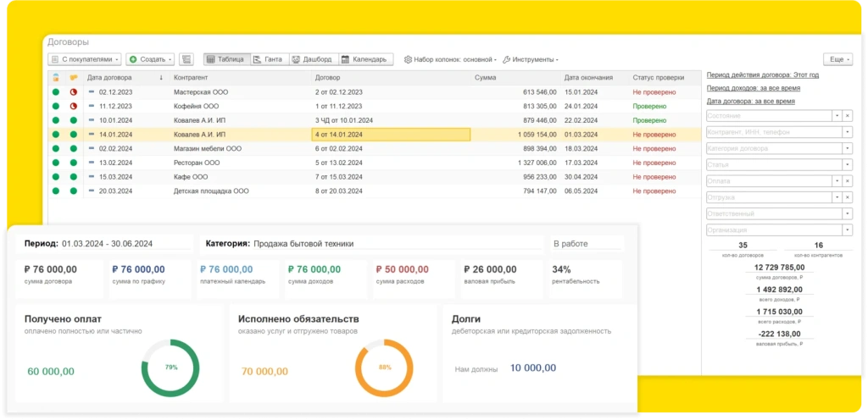Screen dimensions: 868x420
Task: Expand the Ответственный dropdown arrow
Action: tap(848, 213)
